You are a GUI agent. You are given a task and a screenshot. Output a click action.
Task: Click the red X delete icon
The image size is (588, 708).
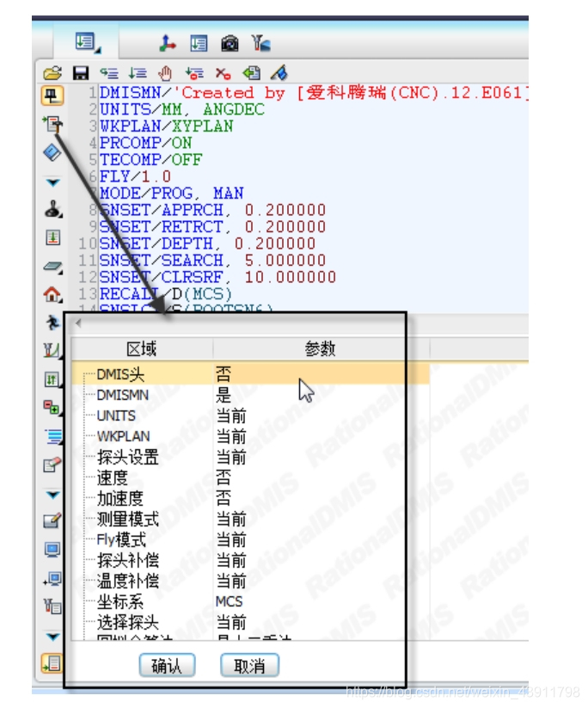click(x=223, y=73)
